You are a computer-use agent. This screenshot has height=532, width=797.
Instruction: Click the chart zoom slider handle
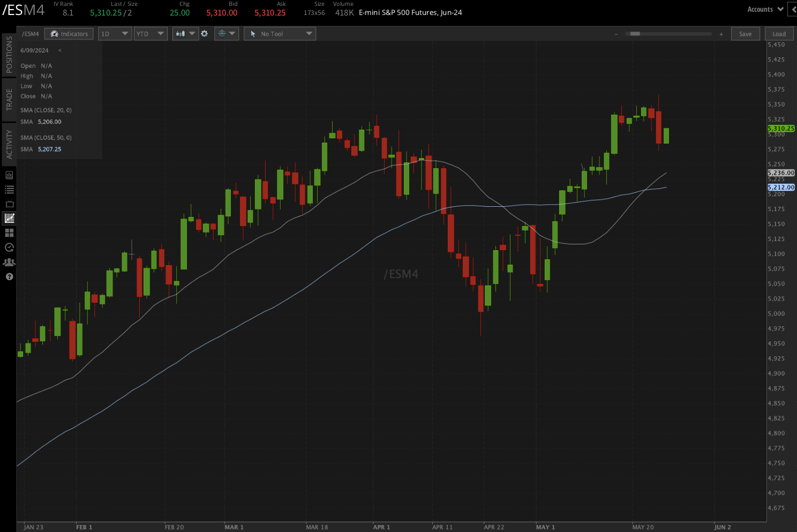pyautogui.click(x=635, y=34)
